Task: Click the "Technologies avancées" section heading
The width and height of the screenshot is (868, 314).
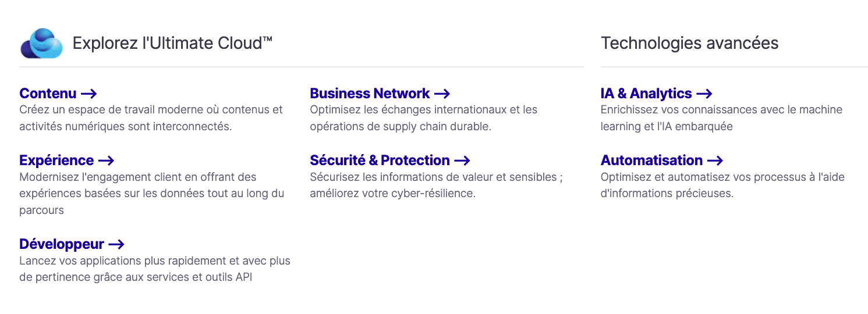Action: tap(689, 43)
